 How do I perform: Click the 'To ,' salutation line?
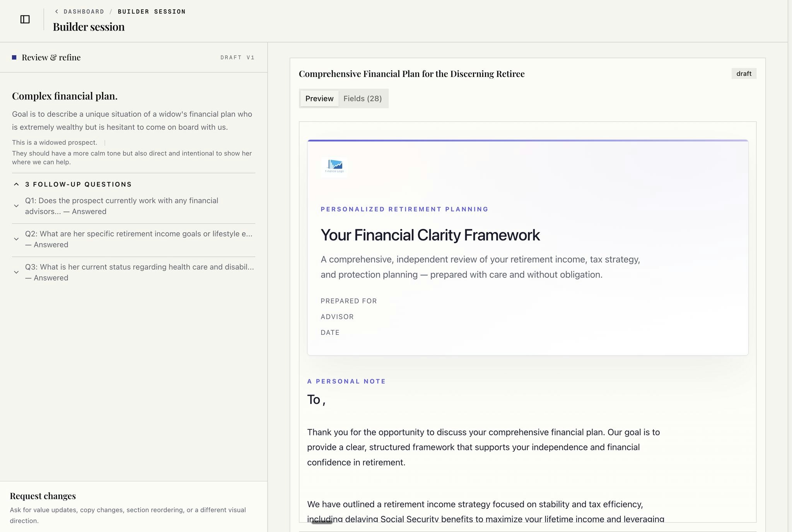[x=316, y=399]
